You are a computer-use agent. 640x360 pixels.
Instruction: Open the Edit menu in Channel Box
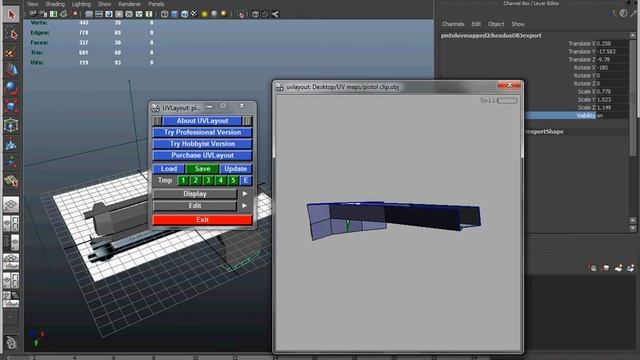point(476,24)
